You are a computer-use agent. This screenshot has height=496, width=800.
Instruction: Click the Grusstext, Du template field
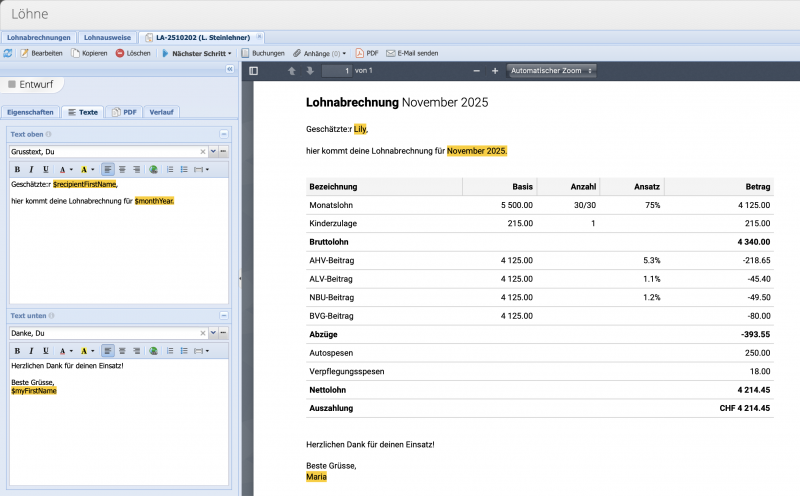point(104,152)
